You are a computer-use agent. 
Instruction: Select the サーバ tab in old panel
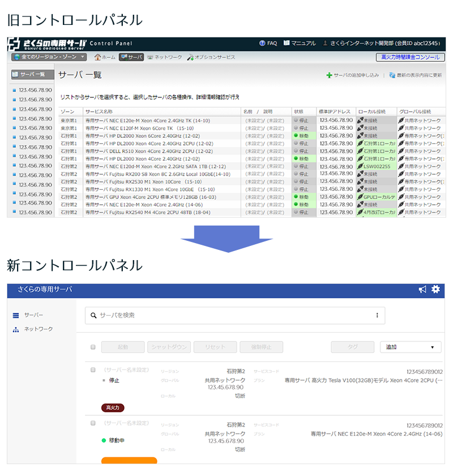pyautogui.click(x=131, y=57)
